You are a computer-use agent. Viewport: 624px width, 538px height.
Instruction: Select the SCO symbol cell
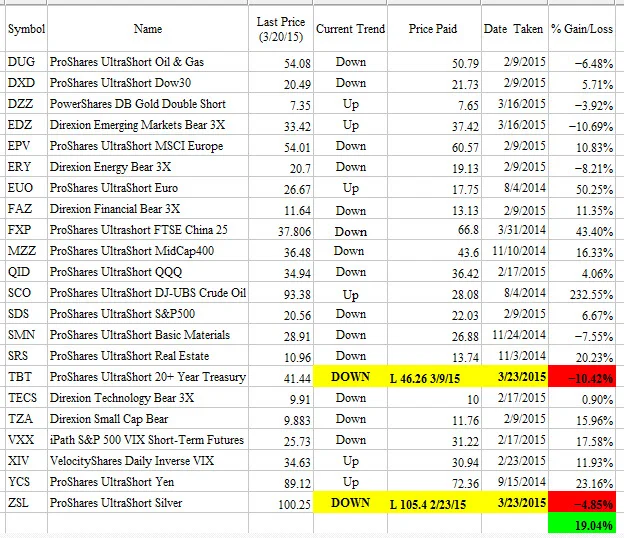coord(26,293)
